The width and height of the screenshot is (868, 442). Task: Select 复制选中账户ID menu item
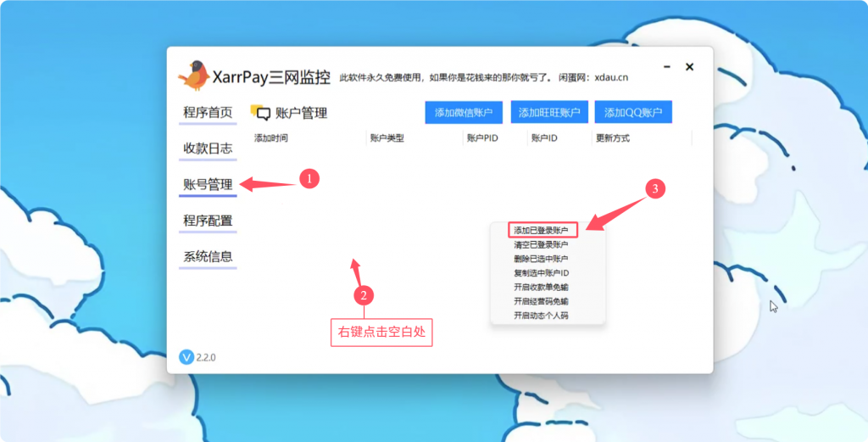coord(542,273)
